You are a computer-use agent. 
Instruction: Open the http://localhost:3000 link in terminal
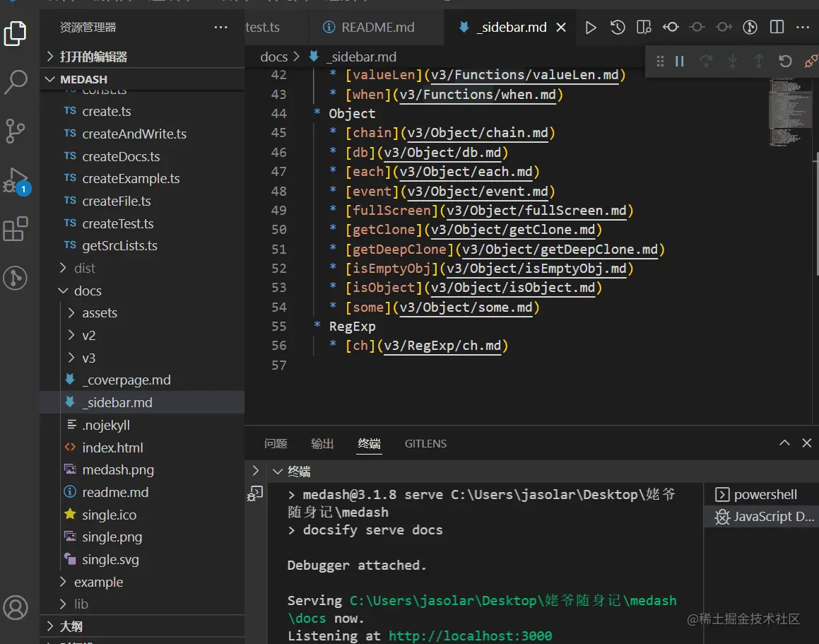[x=470, y=636]
